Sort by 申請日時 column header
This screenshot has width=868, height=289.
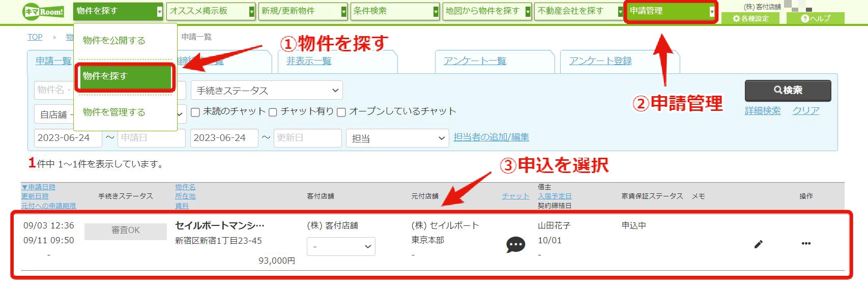[x=39, y=187]
